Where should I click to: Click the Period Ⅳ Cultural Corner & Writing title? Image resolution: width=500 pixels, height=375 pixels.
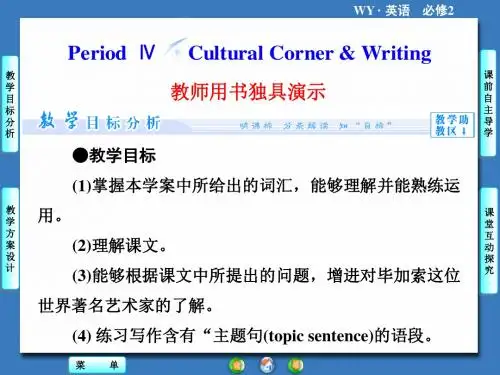point(249,53)
